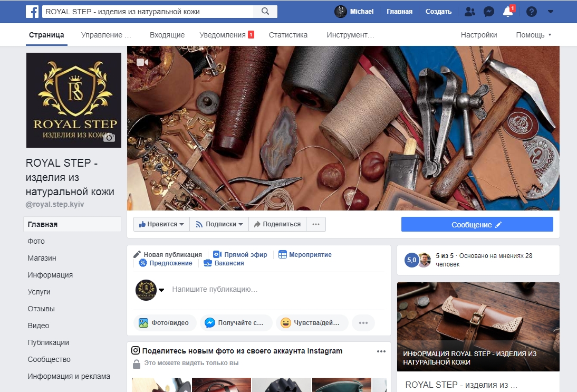
Task: Click the percent badge icon next to Предложение
Action: click(143, 263)
